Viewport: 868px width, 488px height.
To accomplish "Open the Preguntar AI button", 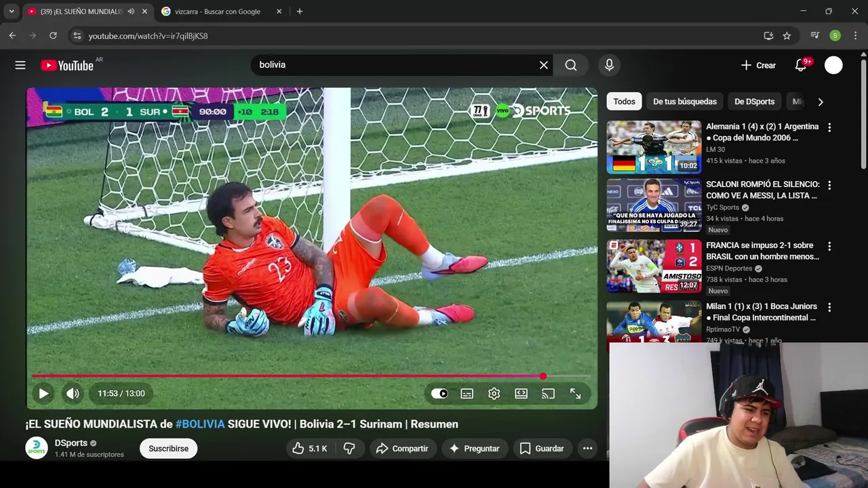I will 474,448.
